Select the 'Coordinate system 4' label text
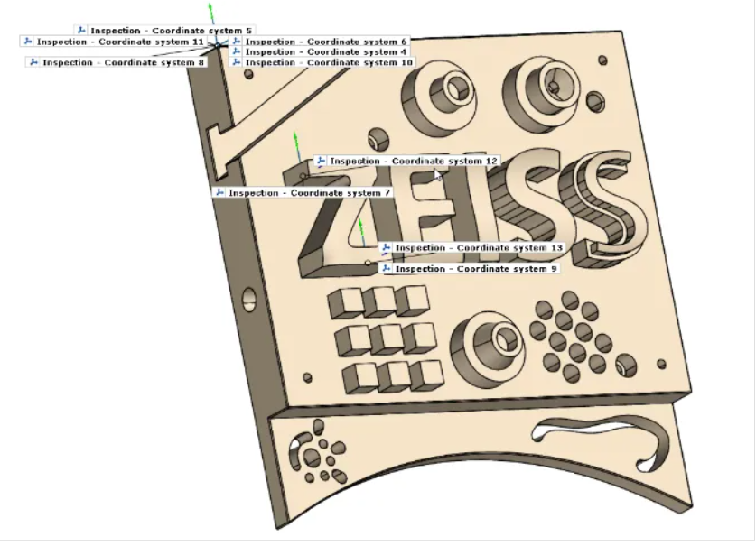The width and height of the screenshot is (756, 546). (326, 52)
